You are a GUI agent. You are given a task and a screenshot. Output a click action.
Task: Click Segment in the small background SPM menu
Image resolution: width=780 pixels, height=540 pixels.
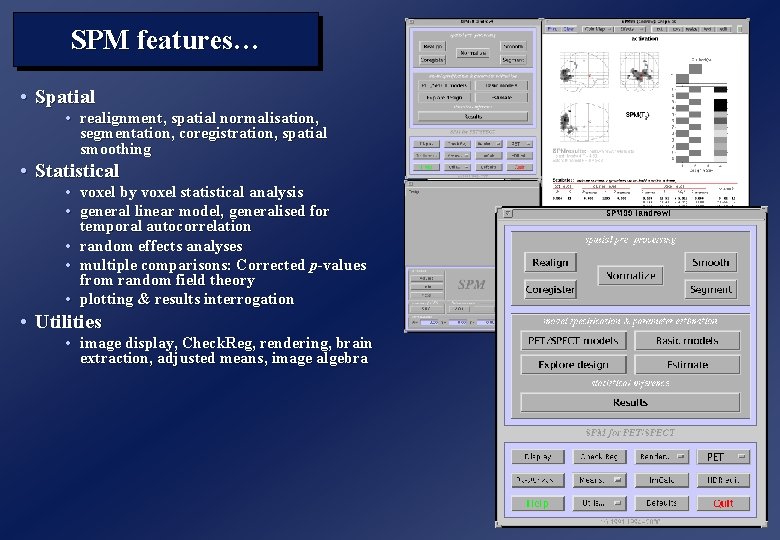[513, 60]
